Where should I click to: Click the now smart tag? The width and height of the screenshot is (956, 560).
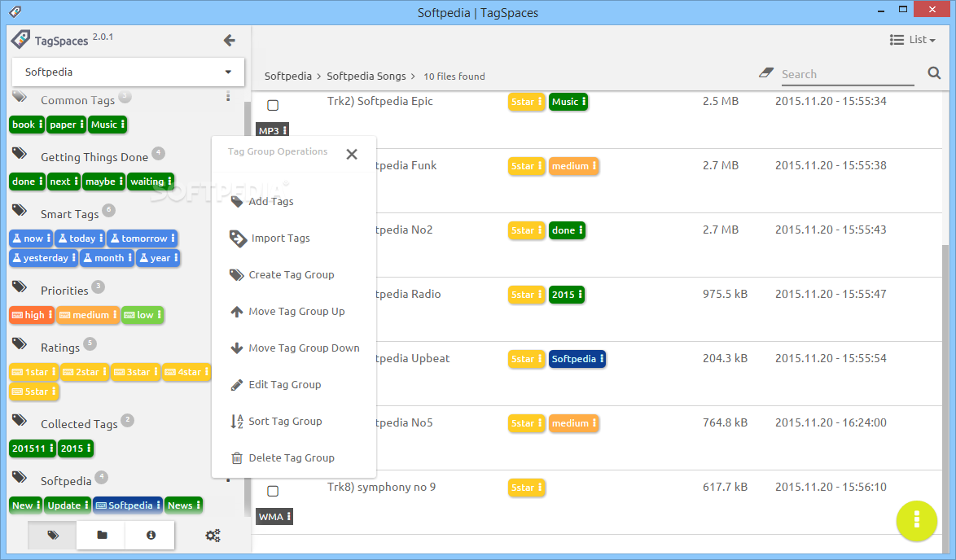tap(31, 238)
